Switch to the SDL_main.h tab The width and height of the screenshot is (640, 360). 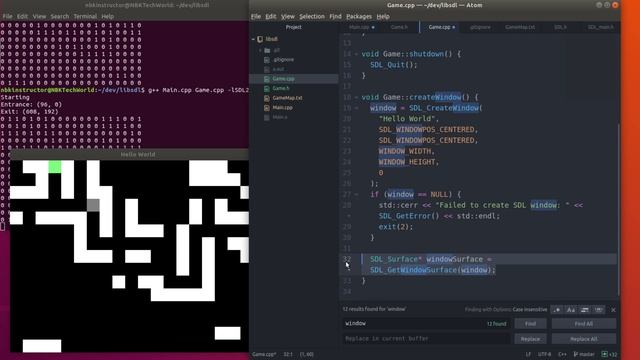coord(600,27)
